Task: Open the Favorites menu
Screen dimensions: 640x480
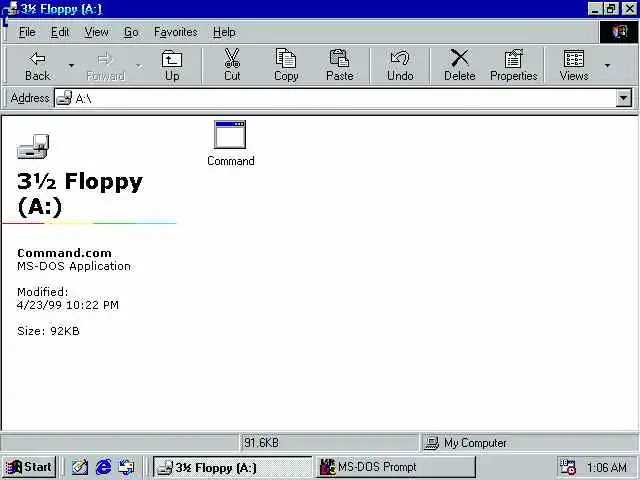Action: (x=176, y=32)
